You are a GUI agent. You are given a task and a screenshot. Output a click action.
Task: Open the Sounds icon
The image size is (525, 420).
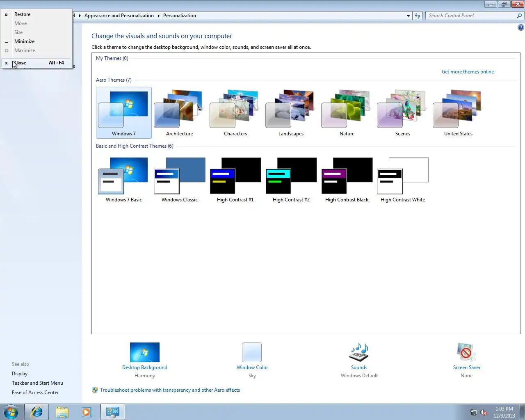359,352
